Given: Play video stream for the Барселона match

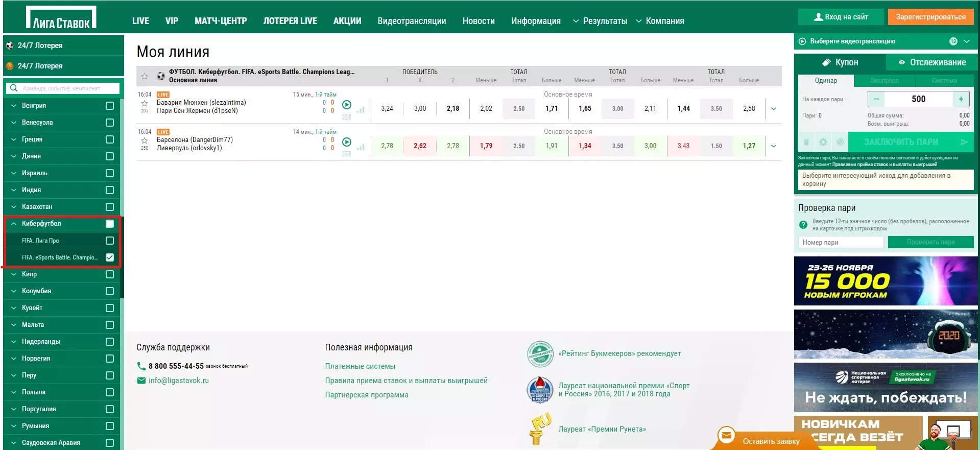Looking at the screenshot, I should point(346,142).
